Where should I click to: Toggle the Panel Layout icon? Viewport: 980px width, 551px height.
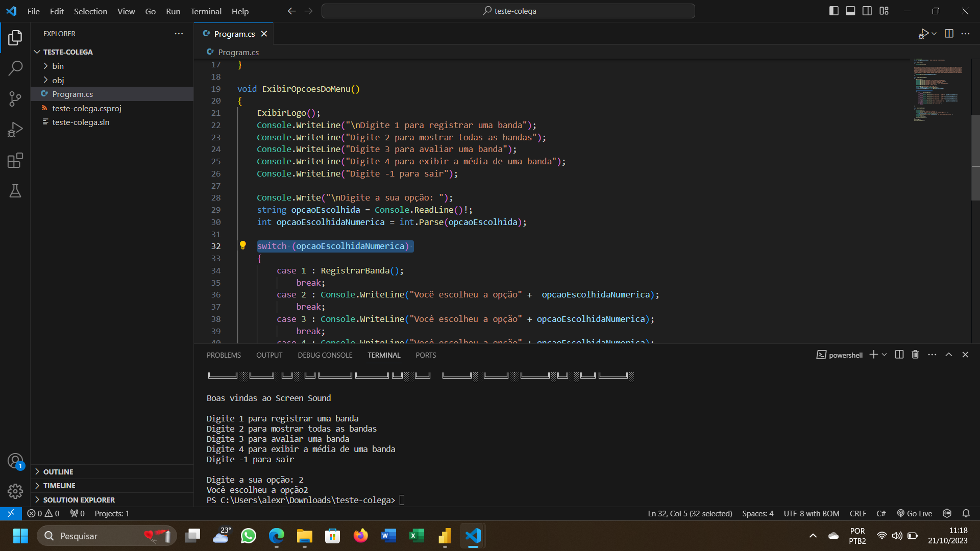(x=851, y=10)
